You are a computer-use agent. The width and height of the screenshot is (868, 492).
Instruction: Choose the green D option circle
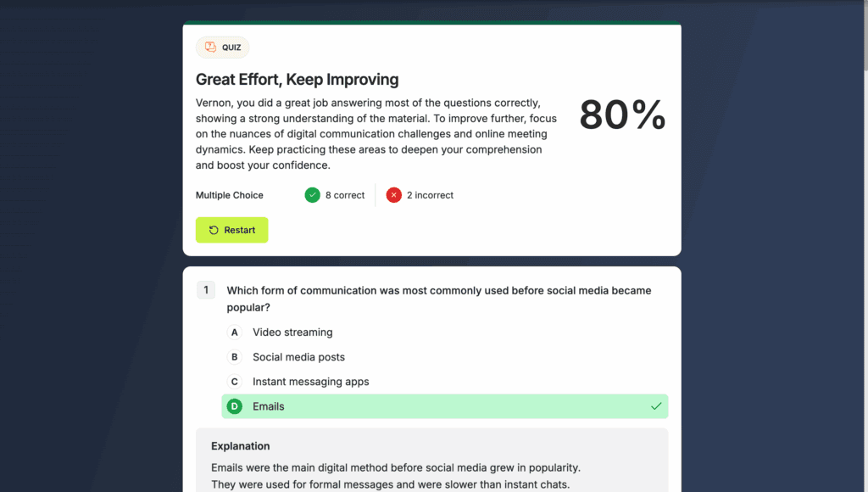pos(235,406)
